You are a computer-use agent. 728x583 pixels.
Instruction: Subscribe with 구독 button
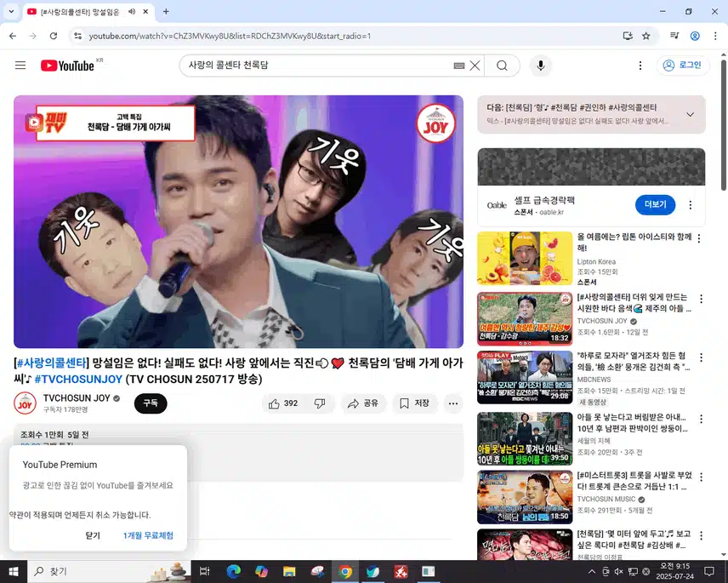pyautogui.click(x=151, y=403)
